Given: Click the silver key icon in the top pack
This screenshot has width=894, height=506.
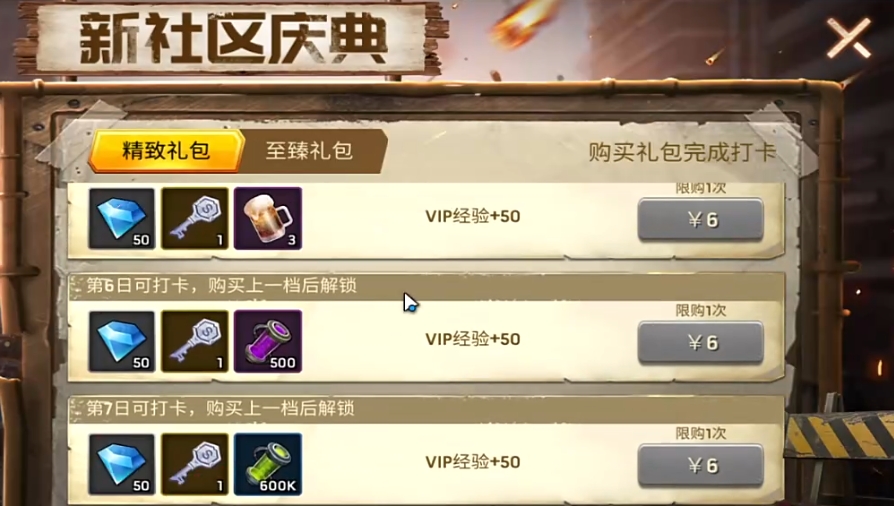Looking at the screenshot, I should pyautogui.click(x=195, y=218).
